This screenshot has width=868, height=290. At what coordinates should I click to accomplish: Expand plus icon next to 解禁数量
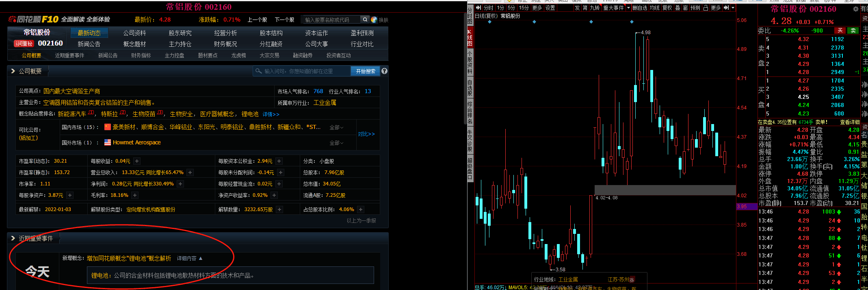(279, 209)
